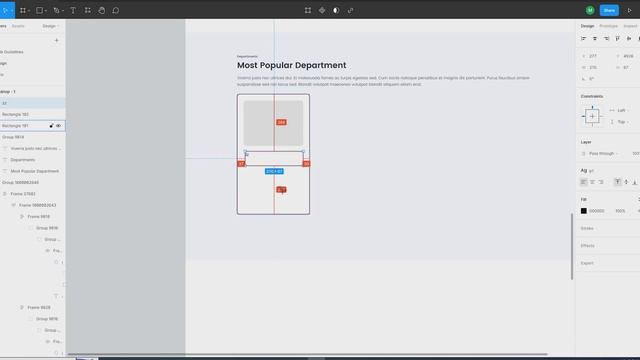Open the Design page dropdown in left panel
This screenshot has width=640, height=360.
pyautogui.click(x=51, y=26)
